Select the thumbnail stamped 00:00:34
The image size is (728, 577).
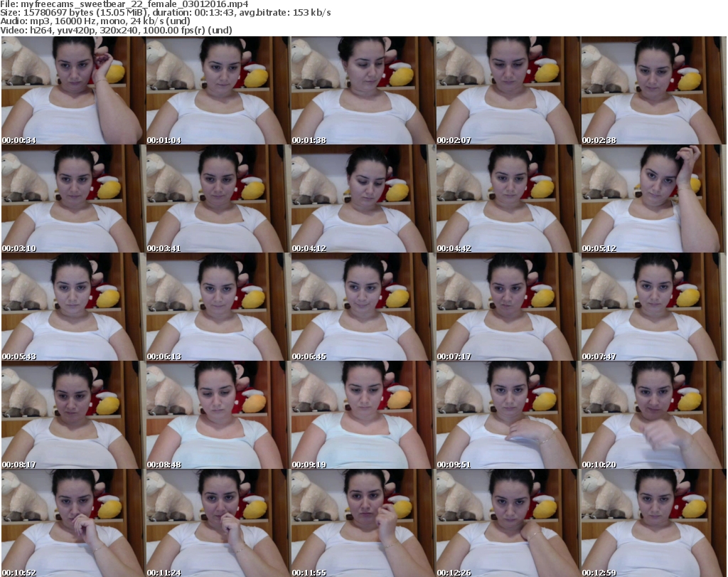tap(73, 90)
